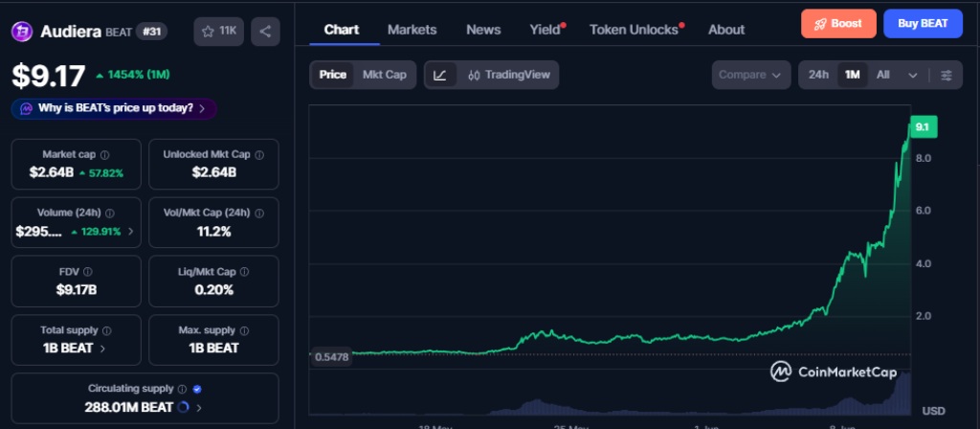The height and width of the screenshot is (429, 980).
Task: Select the 24h time range
Action: pos(818,75)
